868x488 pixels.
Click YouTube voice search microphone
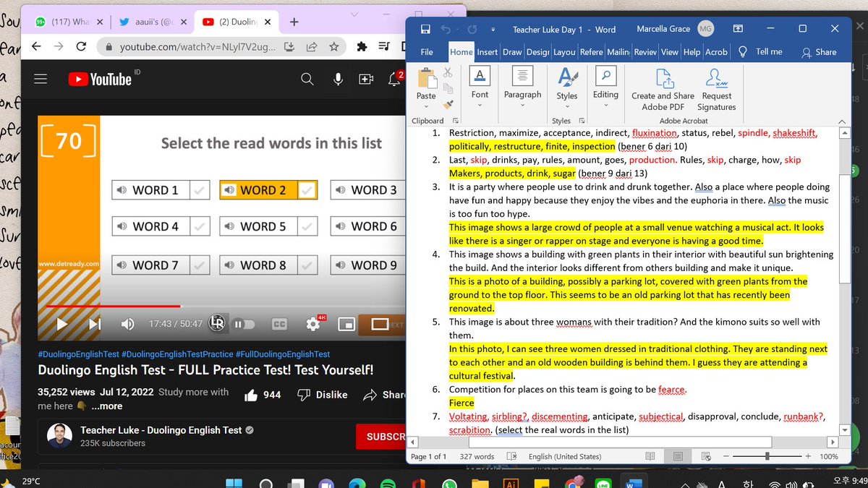coord(338,80)
